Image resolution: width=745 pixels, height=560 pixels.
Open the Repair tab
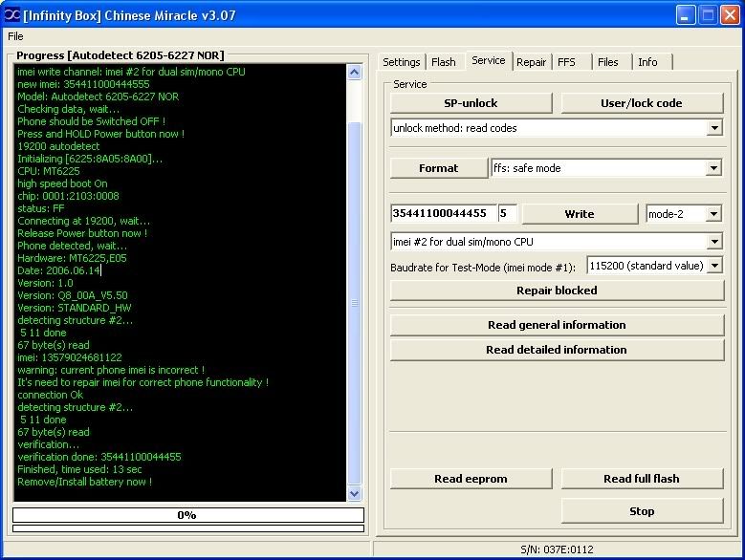pos(531,62)
